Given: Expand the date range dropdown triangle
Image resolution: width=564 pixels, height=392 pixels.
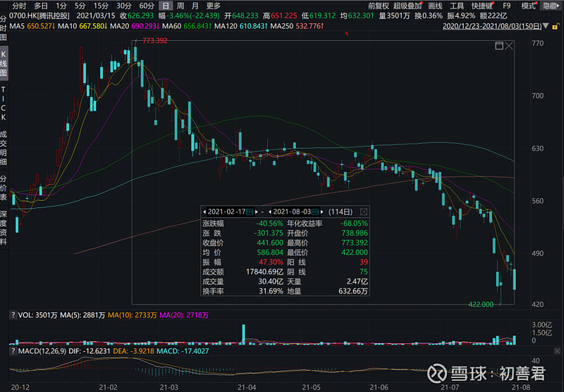Looking at the screenshot, I should pyautogui.click(x=546, y=26).
